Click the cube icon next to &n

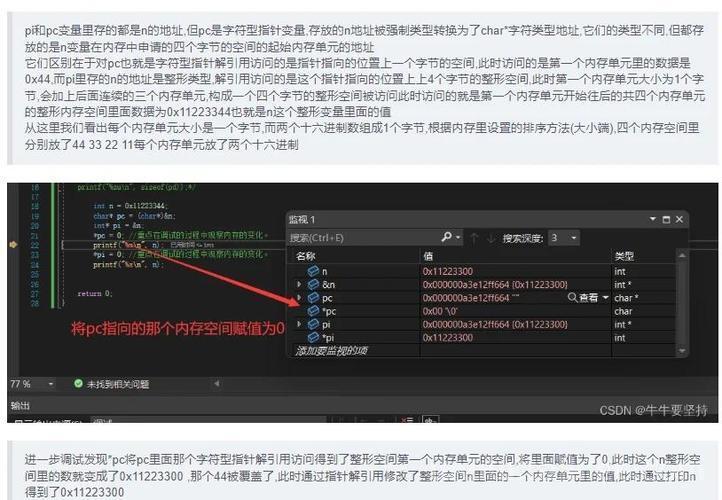(313, 284)
